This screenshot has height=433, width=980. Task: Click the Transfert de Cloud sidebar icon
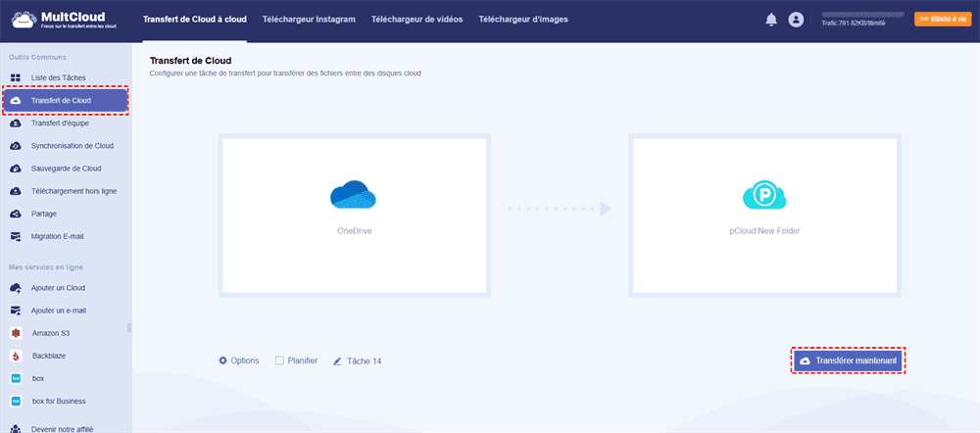(x=17, y=101)
